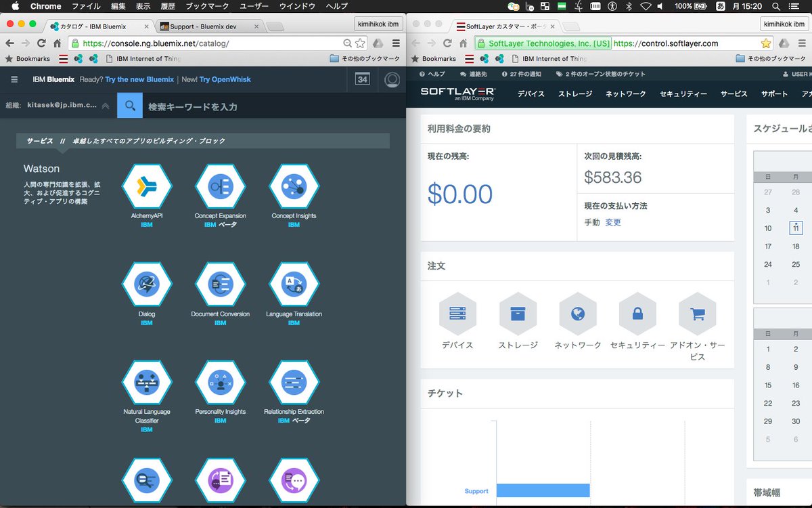Open the Bluemix user avatar icon
This screenshot has width=812, height=508.
coord(392,79)
